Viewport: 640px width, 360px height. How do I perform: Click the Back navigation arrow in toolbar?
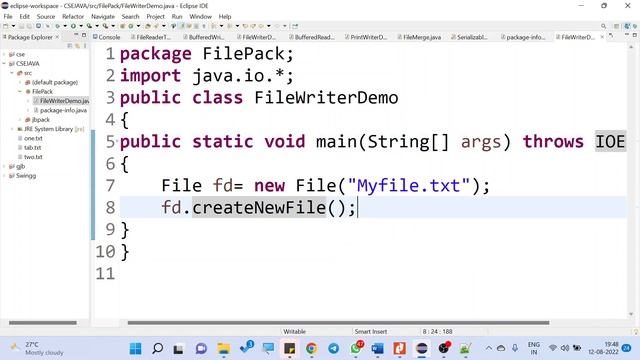click(261, 26)
